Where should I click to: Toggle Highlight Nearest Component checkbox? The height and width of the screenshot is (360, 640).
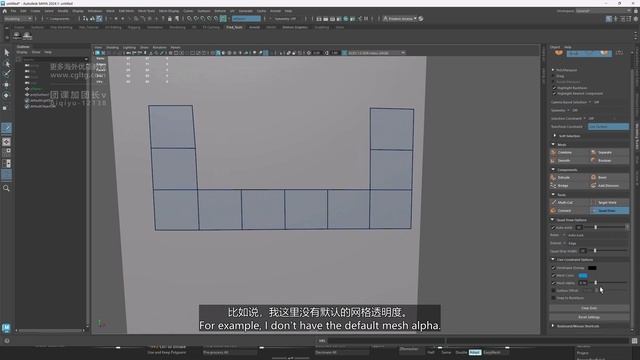554,93
